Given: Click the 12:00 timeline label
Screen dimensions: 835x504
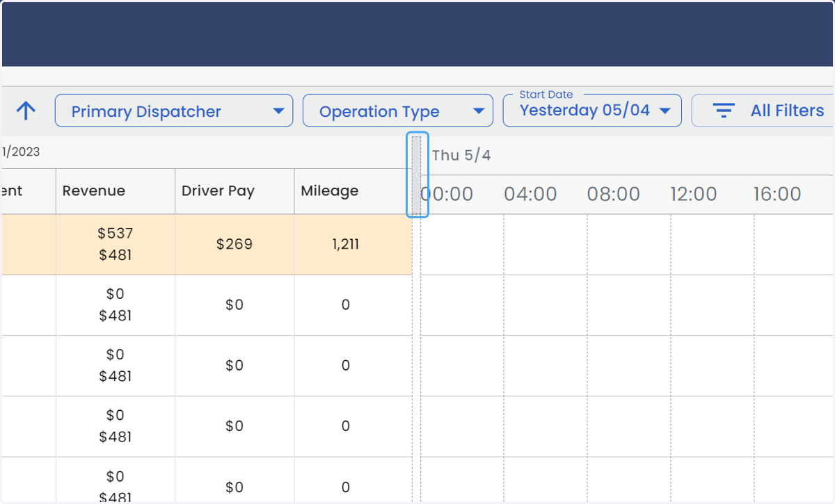Looking at the screenshot, I should pos(694,194).
